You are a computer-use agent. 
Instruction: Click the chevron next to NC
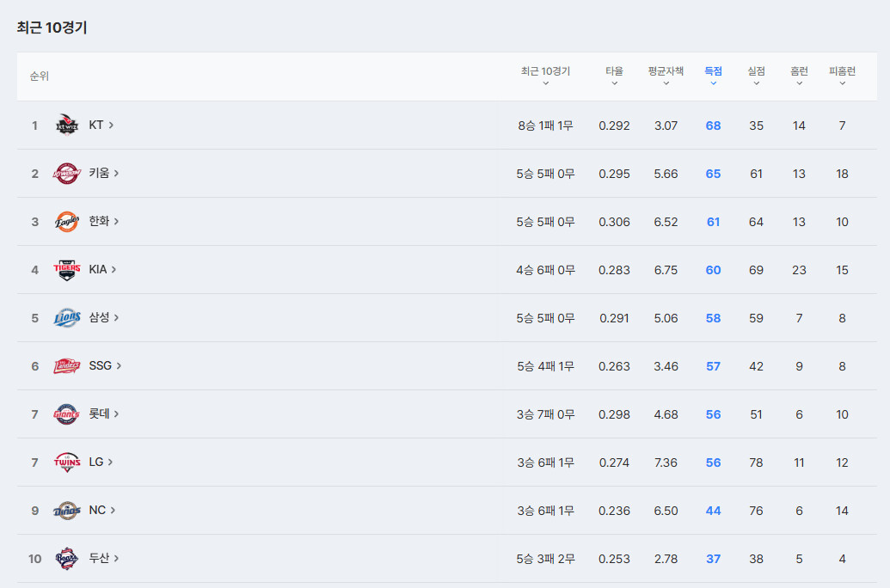113,511
